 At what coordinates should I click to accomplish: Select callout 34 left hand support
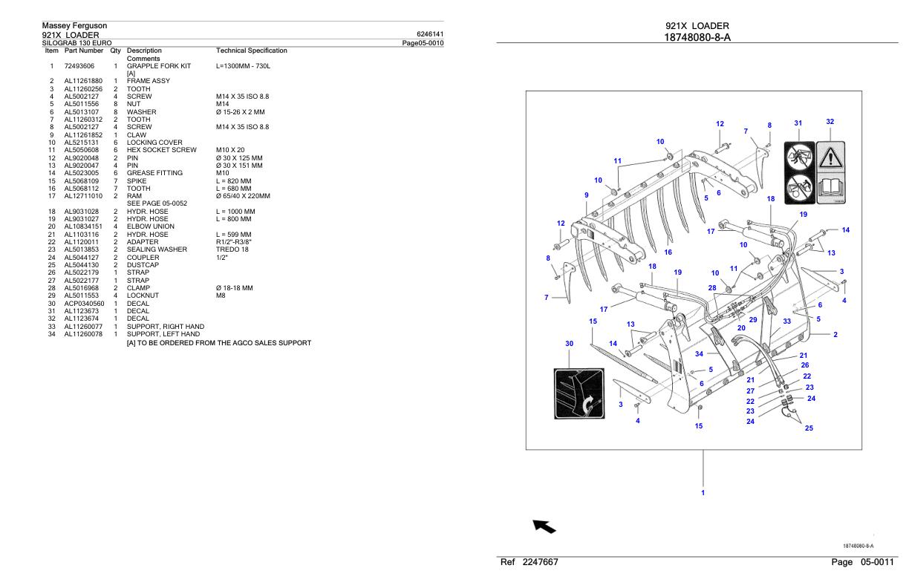pyautogui.click(x=699, y=354)
